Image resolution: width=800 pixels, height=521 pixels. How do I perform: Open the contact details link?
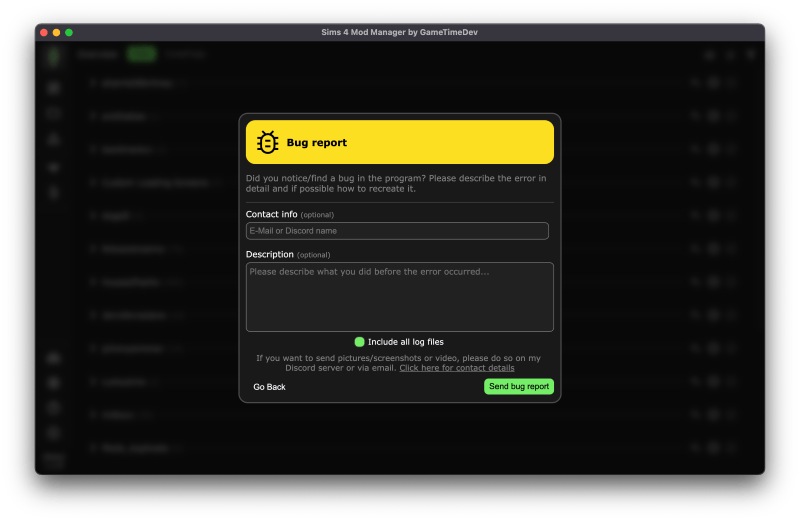(457, 368)
